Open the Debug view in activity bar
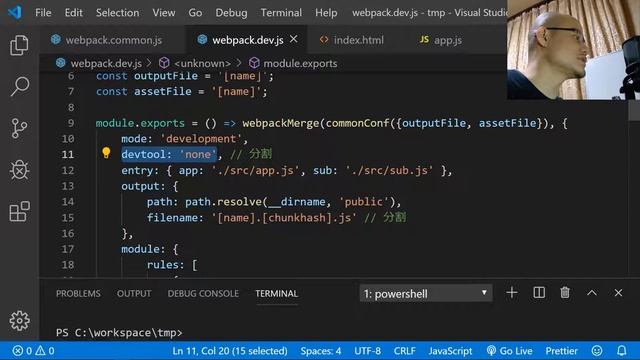Viewport: 640px width, 360px height. 19,170
